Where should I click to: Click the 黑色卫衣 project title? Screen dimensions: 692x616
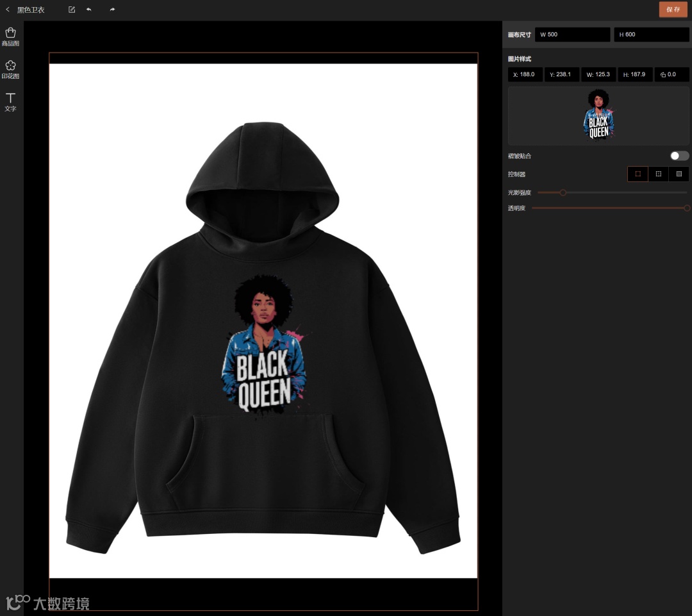point(31,10)
